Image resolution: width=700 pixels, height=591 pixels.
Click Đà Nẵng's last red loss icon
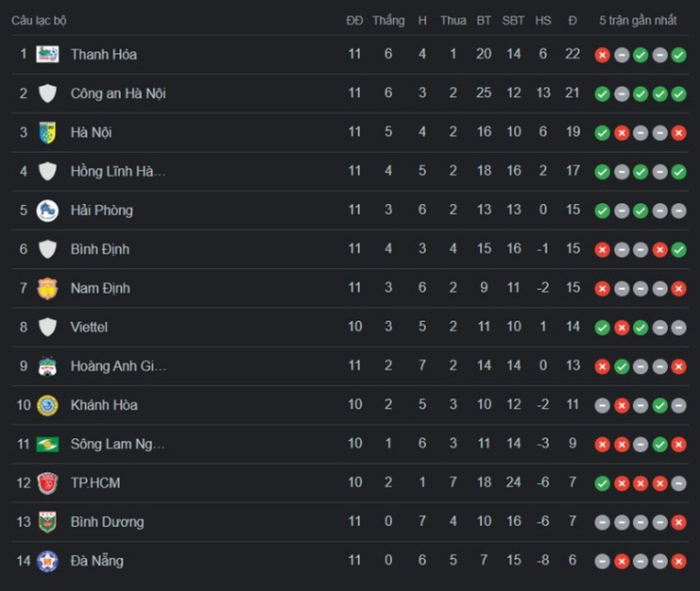[x=678, y=562]
